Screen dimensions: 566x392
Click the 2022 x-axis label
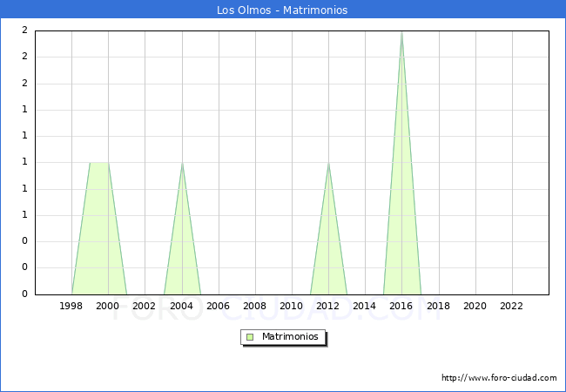click(x=512, y=306)
